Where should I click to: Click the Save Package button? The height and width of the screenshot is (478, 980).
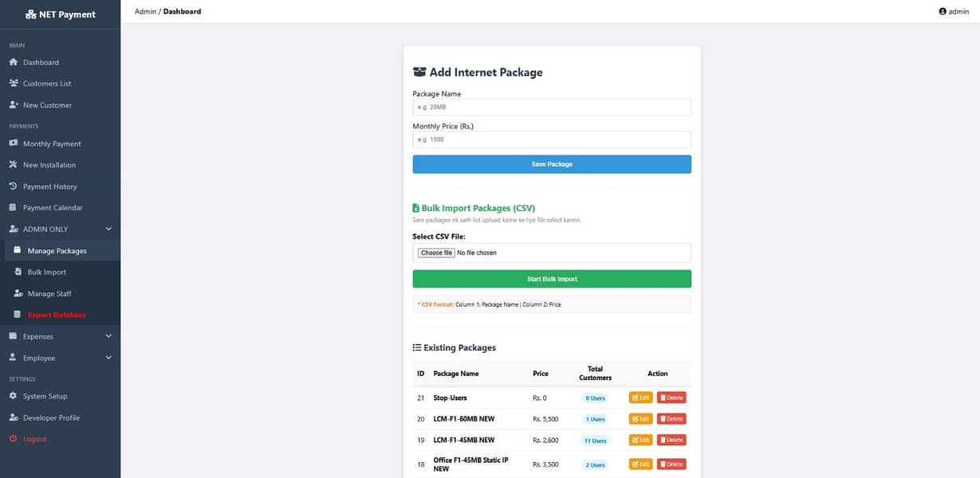[552, 164]
